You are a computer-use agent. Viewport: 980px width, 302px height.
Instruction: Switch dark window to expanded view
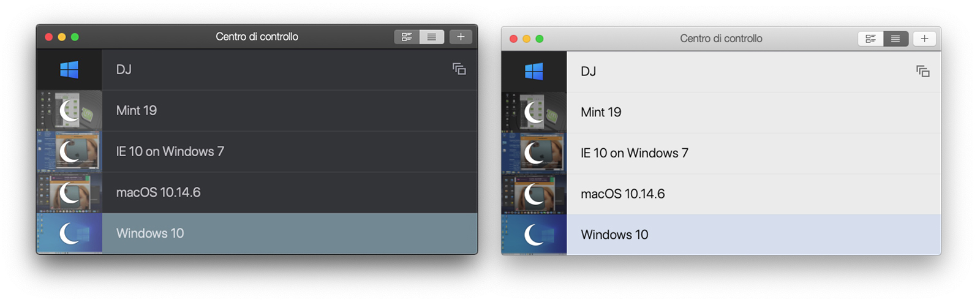click(x=407, y=37)
